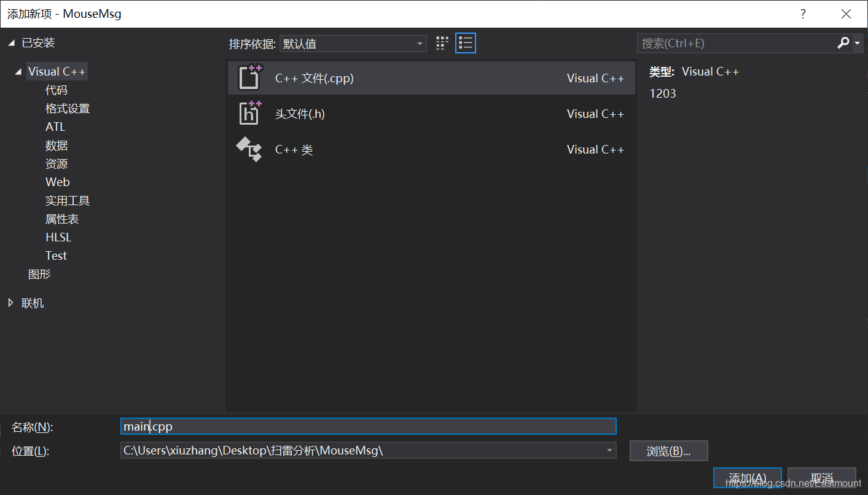
Task: Collapse the Visual C++ tree node arrow
Action: click(20, 72)
